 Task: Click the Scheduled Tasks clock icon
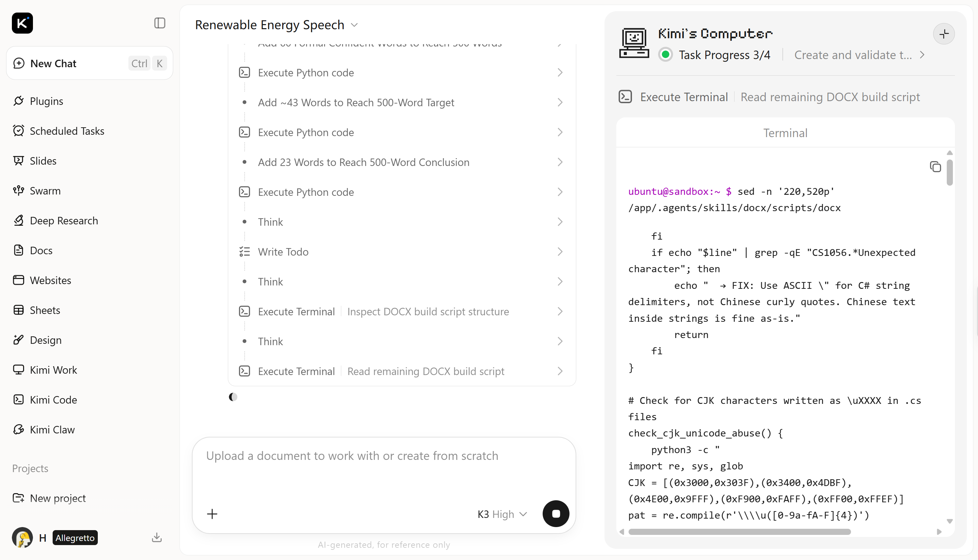point(18,131)
